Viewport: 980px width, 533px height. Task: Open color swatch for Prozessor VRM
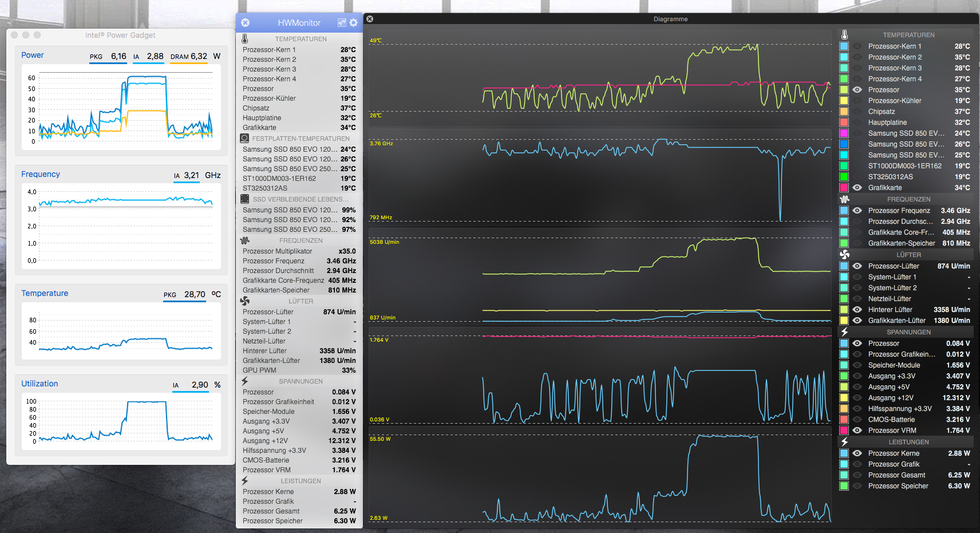pyautogui.click(x=844, y=431)
